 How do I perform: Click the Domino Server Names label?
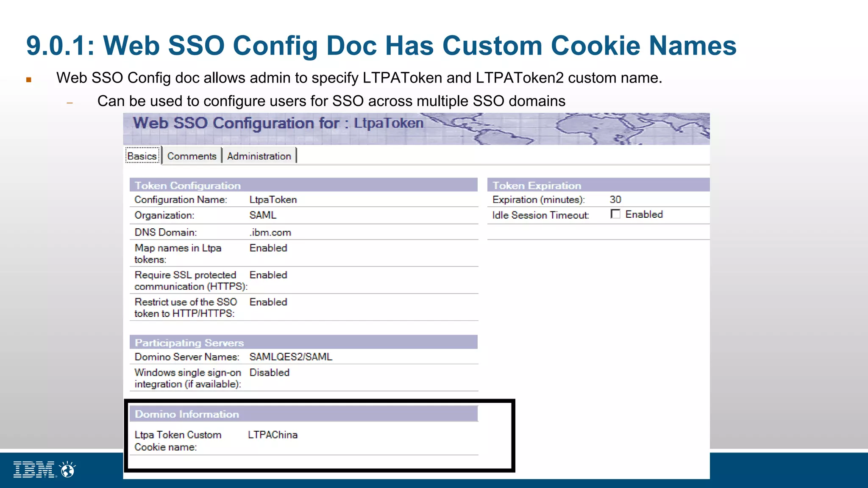(187, 357)
